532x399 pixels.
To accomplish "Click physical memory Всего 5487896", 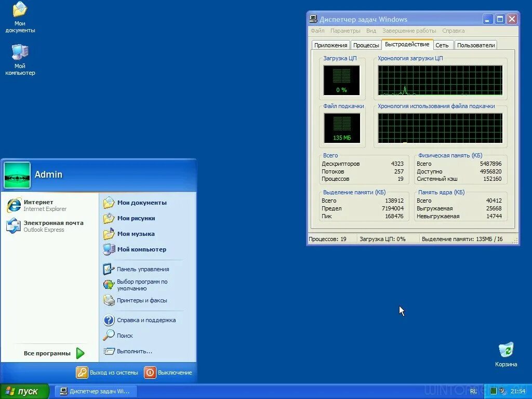I will [490, 164].
